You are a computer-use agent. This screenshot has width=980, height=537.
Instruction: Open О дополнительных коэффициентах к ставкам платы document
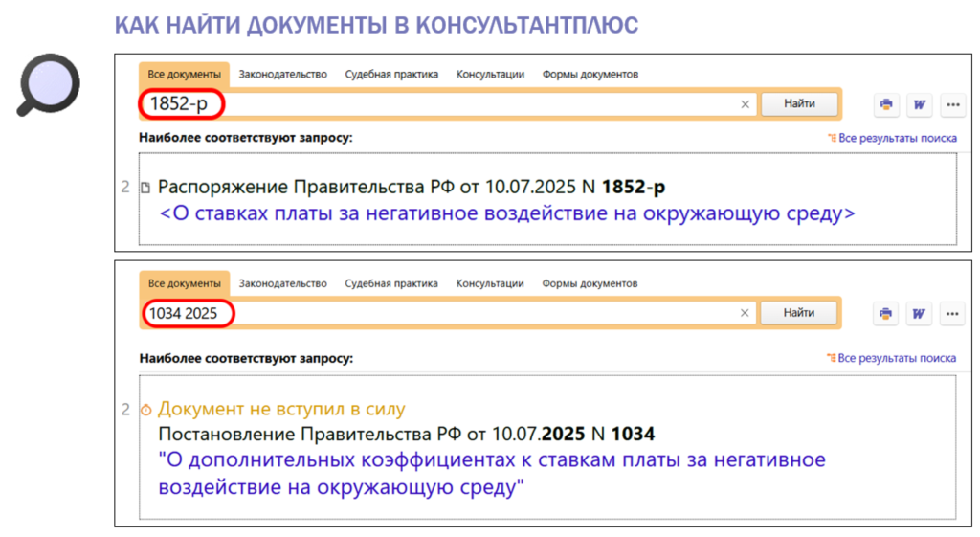point(492,473)
